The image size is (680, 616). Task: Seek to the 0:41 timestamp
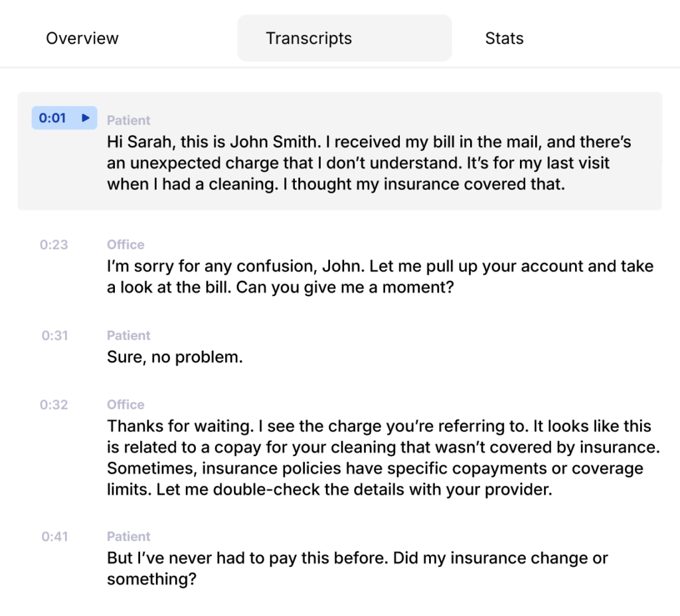point(54,537)
